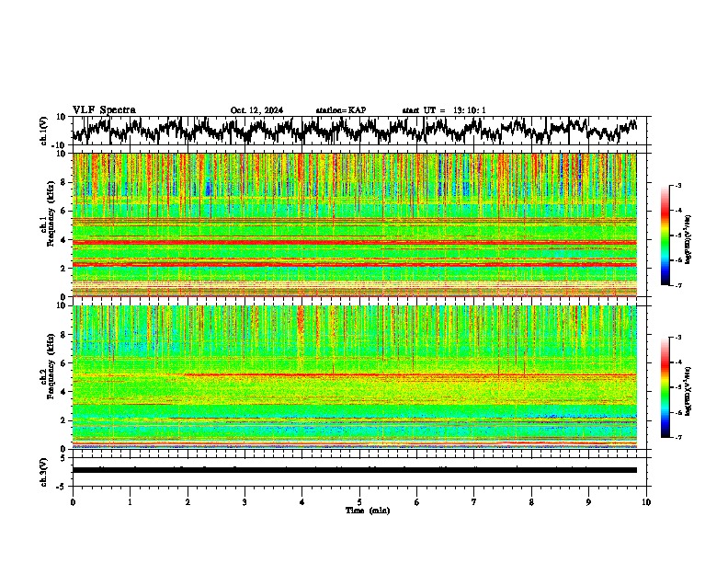
Task: Click time axis tick label "0"
Action: point(73,502)
